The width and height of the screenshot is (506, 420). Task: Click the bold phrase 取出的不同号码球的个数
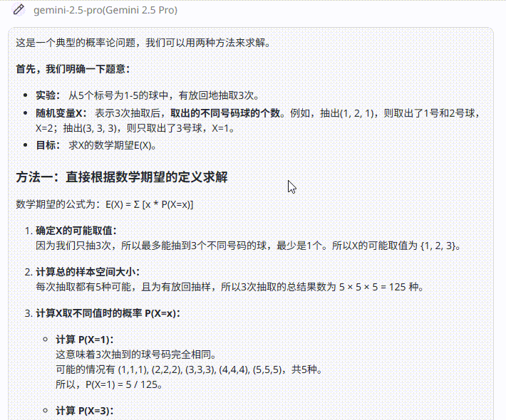225,113
